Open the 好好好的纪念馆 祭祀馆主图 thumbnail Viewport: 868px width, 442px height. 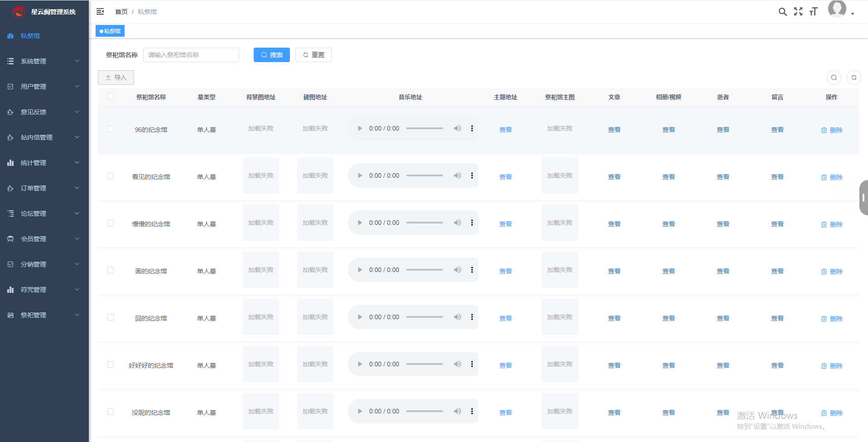coord(560,364)
